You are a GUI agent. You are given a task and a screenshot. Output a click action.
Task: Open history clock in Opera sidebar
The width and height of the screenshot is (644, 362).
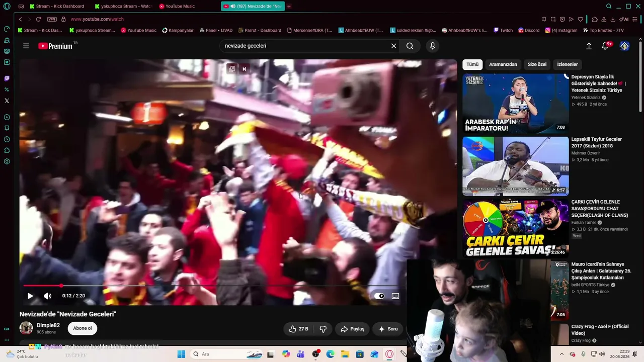pos(7,139)
